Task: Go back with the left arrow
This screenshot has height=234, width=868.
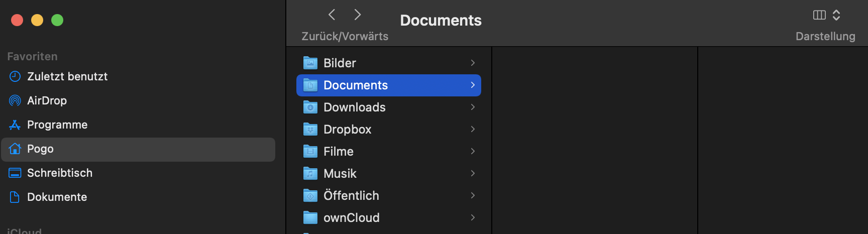Action: point(332,15)
